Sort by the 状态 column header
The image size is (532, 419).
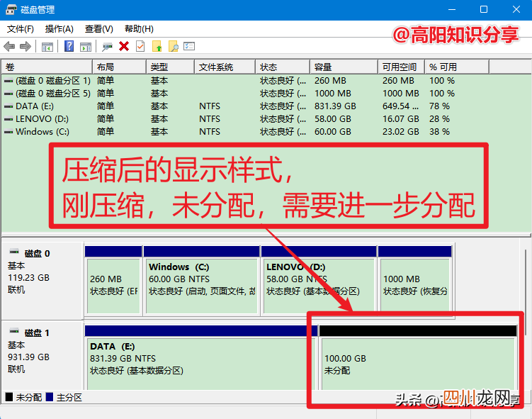point(283,67)
